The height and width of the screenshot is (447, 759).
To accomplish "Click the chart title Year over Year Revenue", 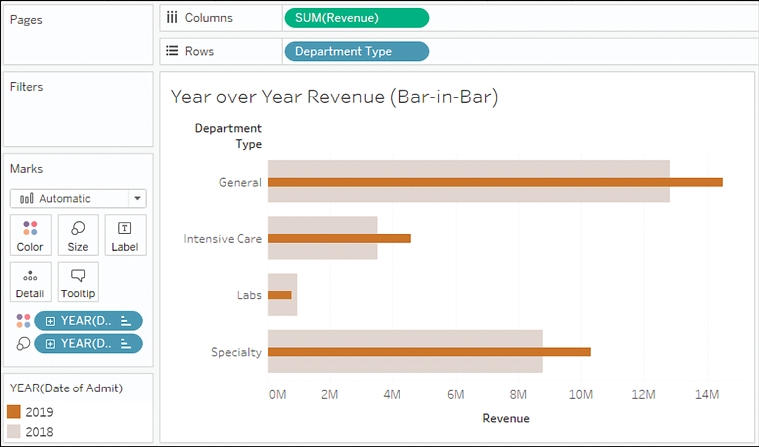I will coord(334,97).
